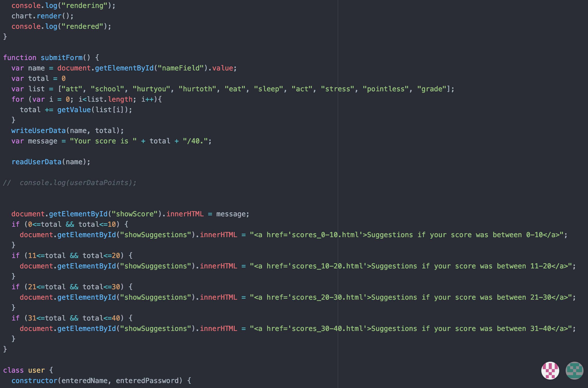Click the "pointless" array item

(x=385, y=89)
